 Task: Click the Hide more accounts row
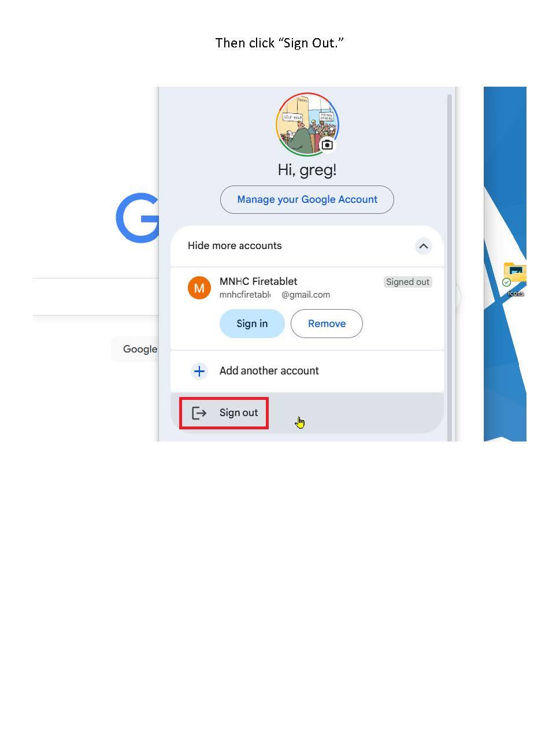(x=307, y=246)
